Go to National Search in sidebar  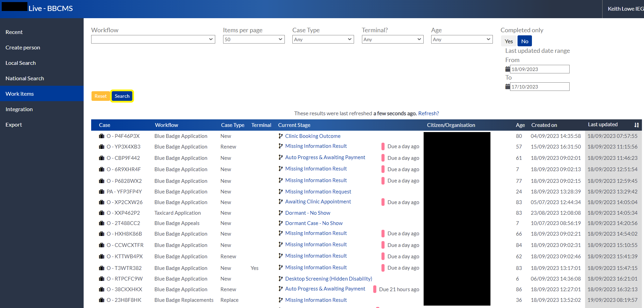[x=25, y=79]
